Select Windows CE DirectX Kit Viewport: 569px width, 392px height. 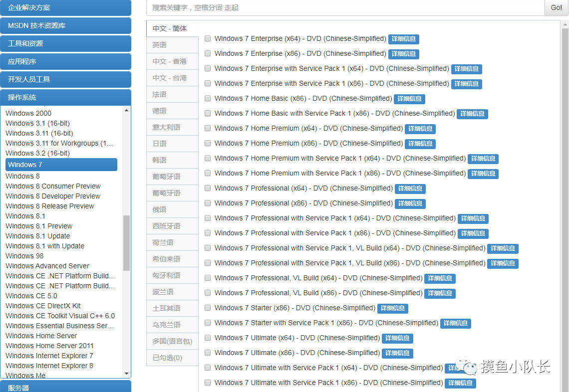click(43, 306)
